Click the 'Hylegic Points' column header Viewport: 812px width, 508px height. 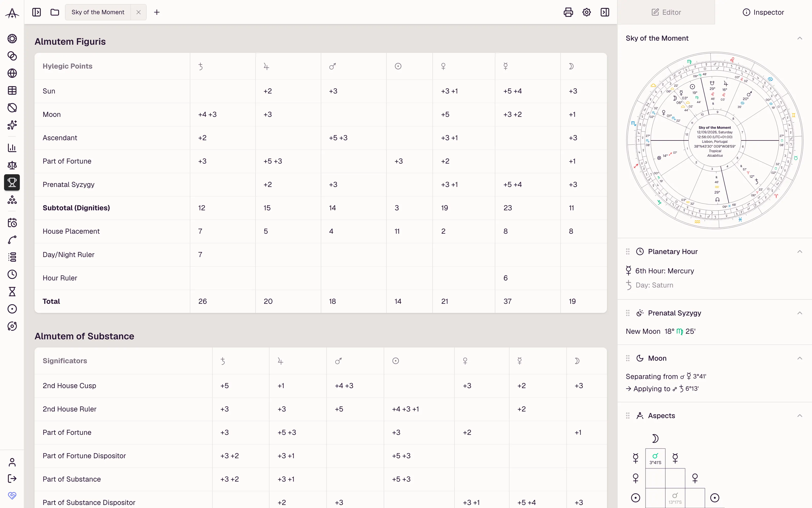pyautogui.click(x=67, y=66)
